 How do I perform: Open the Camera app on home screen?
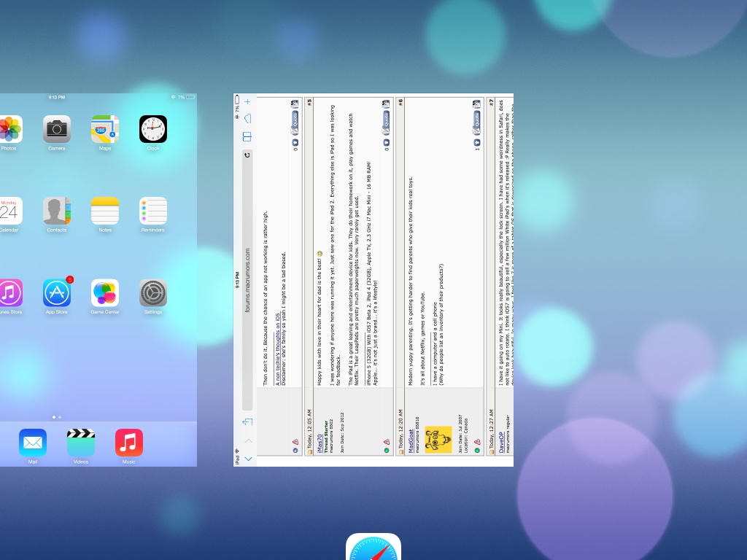tap(57, 129)
